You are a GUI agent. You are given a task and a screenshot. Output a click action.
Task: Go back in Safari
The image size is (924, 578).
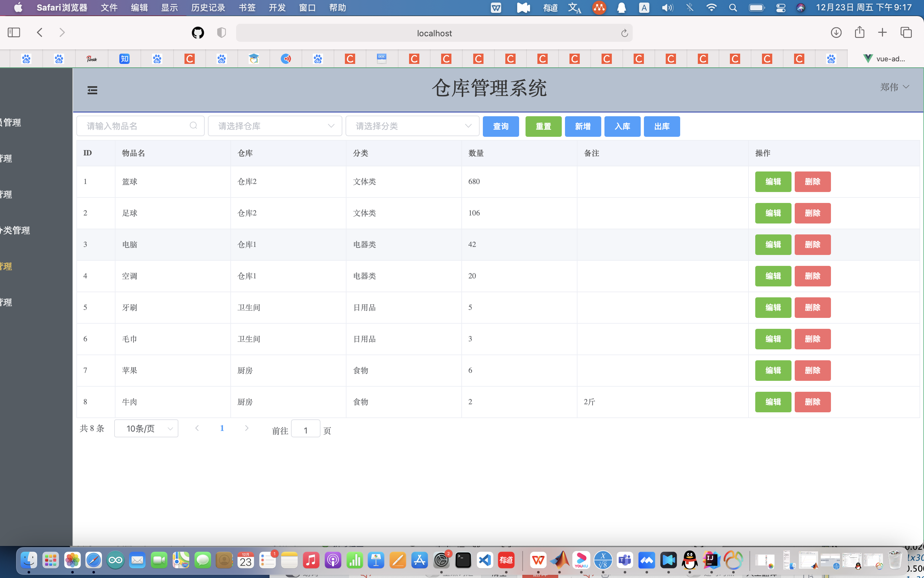(x=40, y=32)
